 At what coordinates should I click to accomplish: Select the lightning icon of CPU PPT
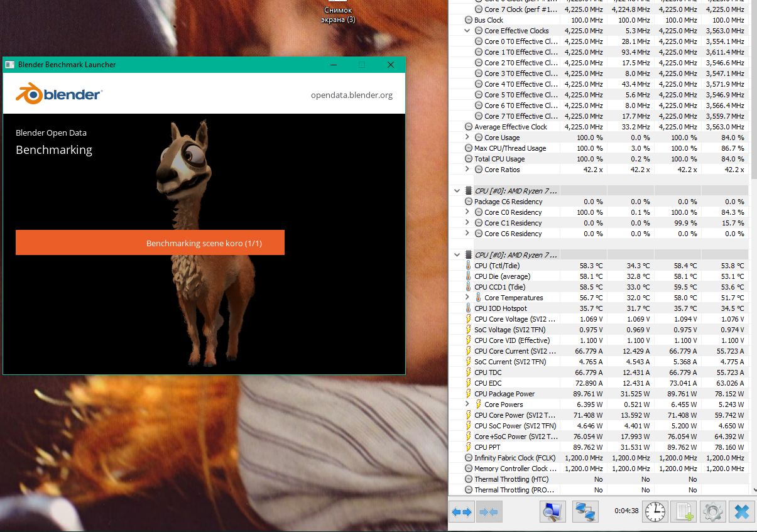pyautogui.click(x=468, y=447)
